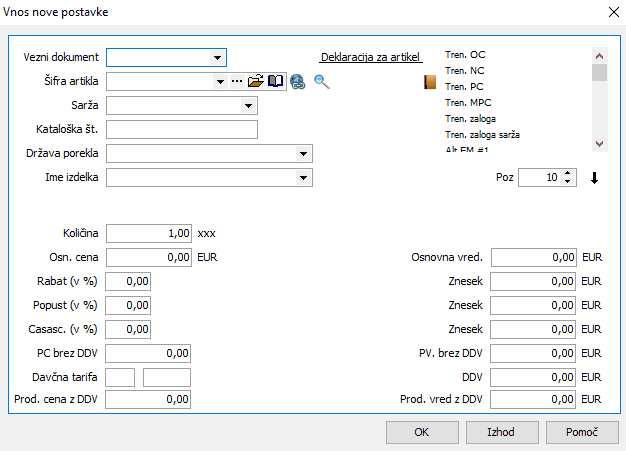
Task: Click the magnifying glass search icon
Action: (322, 82)
